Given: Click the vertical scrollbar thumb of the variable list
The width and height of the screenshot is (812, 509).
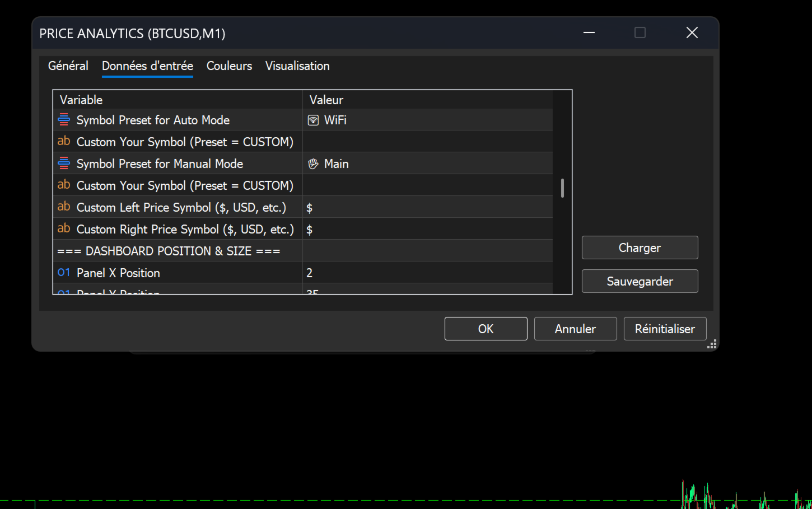Looking at the screenshot, I should 562,188.
